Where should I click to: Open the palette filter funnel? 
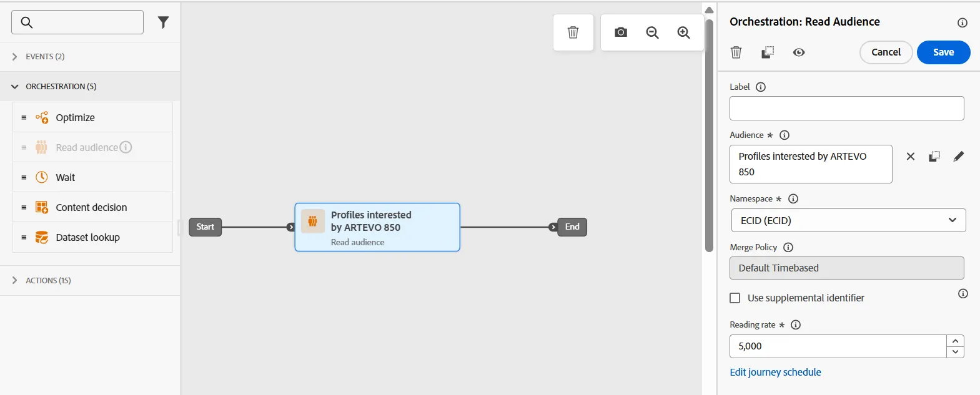163,22
